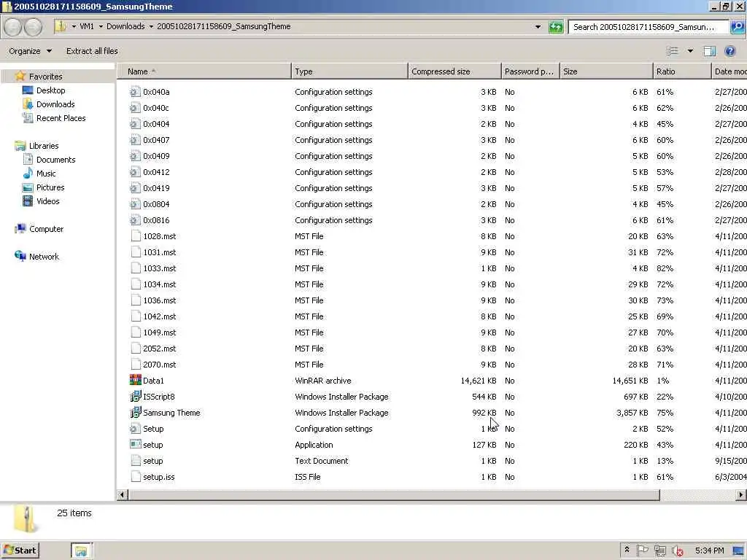Sort by Password protected column header
Image resolution: width=747 pixels, height=560 pixels.
[530, 71]
